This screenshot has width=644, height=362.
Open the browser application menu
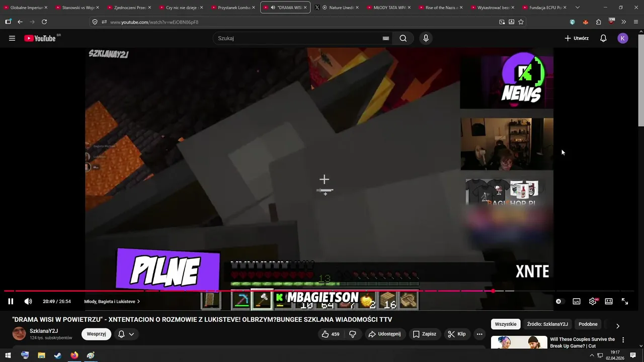(x=636, y=22)
